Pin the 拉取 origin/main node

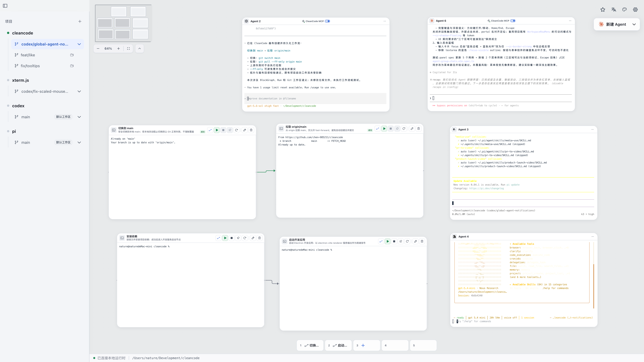tap(397, 129)
